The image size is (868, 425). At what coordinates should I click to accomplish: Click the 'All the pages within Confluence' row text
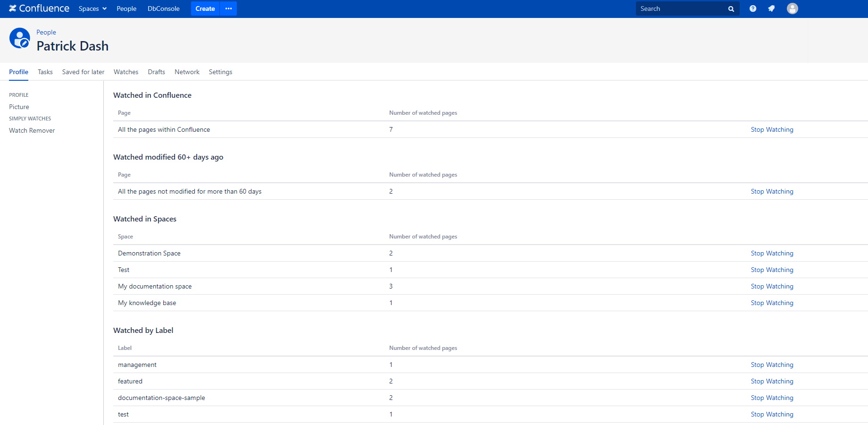pyautogui.click(x=164, y=129)
